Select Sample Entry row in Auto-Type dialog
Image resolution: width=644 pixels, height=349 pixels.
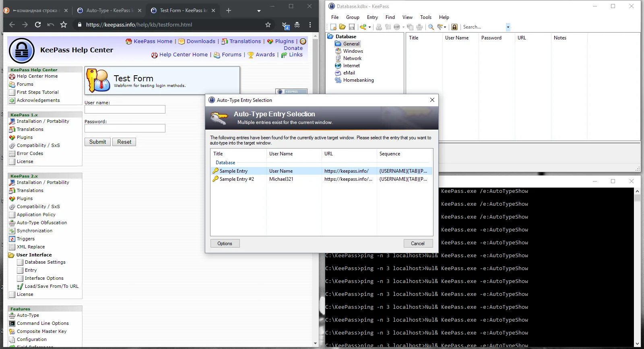click(x=322, y=171)
